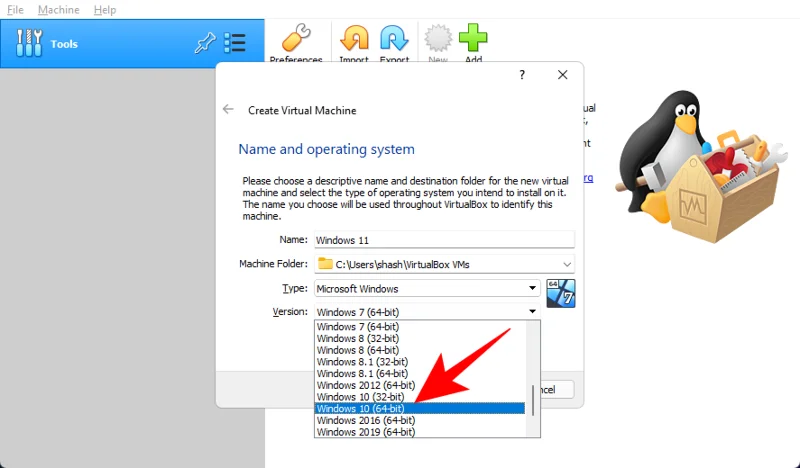Click the folder icon in Machine Folder
This screenshot has width=800, height=468.
point(325,263)
